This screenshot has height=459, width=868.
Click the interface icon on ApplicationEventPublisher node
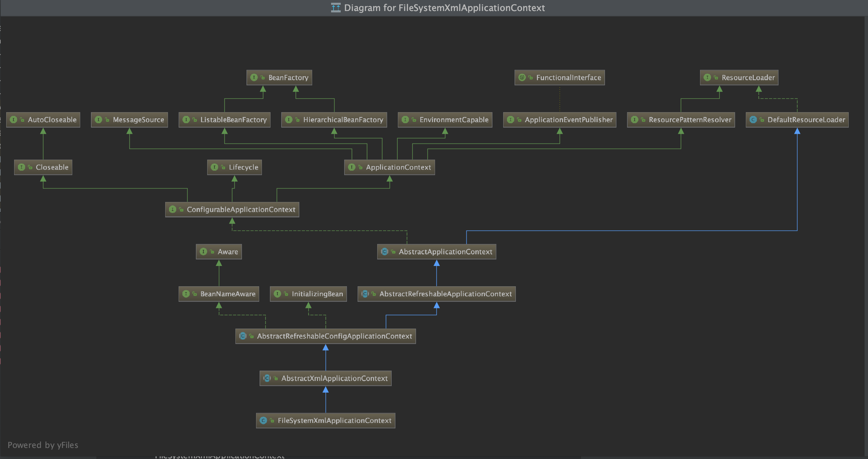[510, 119]
